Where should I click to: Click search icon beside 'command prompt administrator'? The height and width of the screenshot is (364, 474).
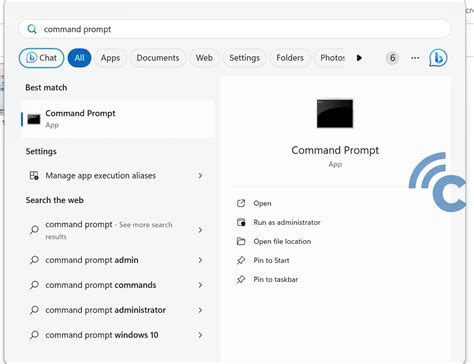(x=34, y=310)
